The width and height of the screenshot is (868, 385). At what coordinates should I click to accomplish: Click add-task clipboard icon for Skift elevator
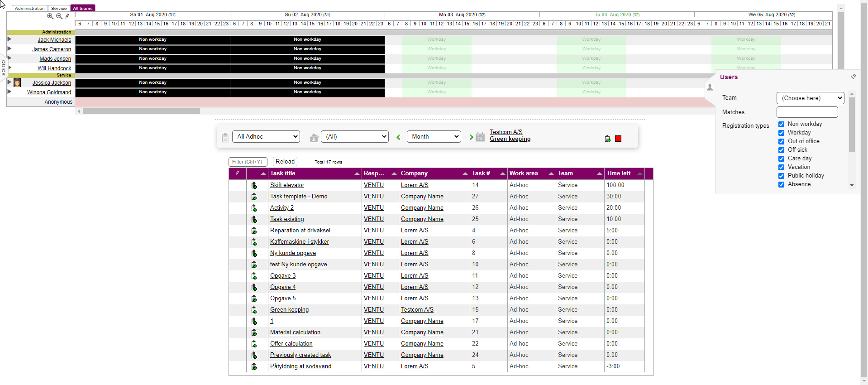click(x=254, y=185)
